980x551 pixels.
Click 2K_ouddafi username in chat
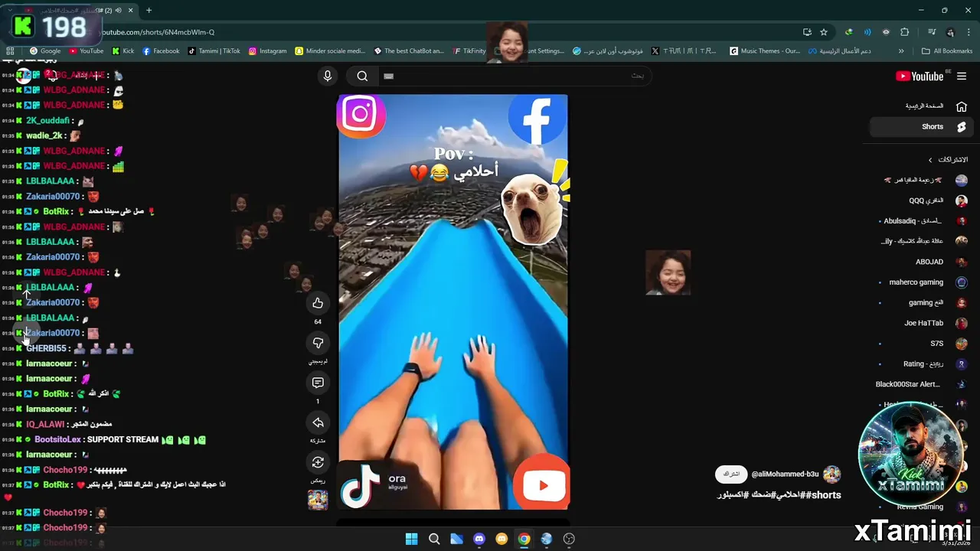(x=47, y=120)
